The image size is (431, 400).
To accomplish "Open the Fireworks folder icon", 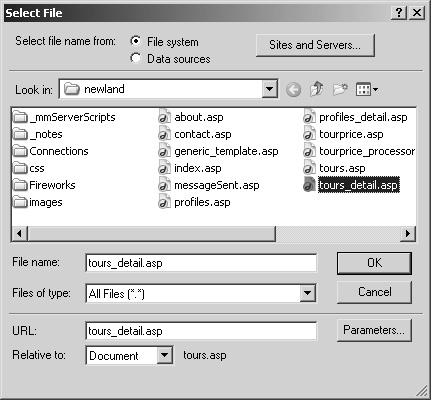I will pos(20,185).
